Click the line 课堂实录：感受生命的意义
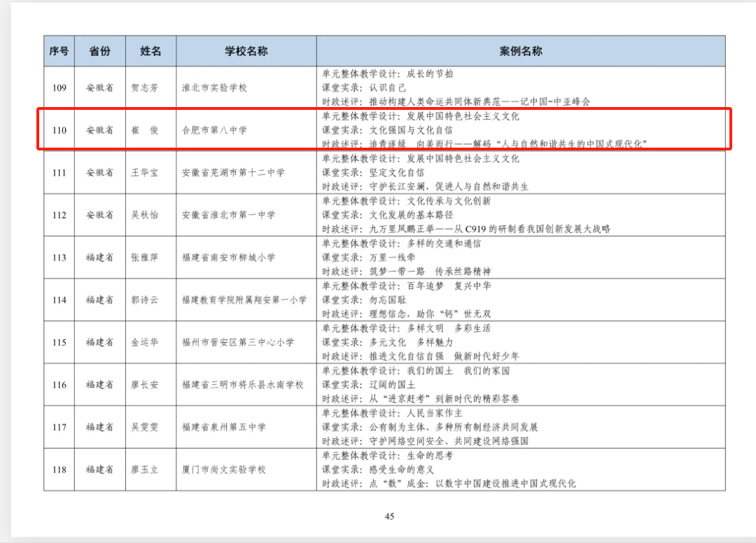Image resolution: width=756 pixels, height=543 pixels. pos(378,470)
